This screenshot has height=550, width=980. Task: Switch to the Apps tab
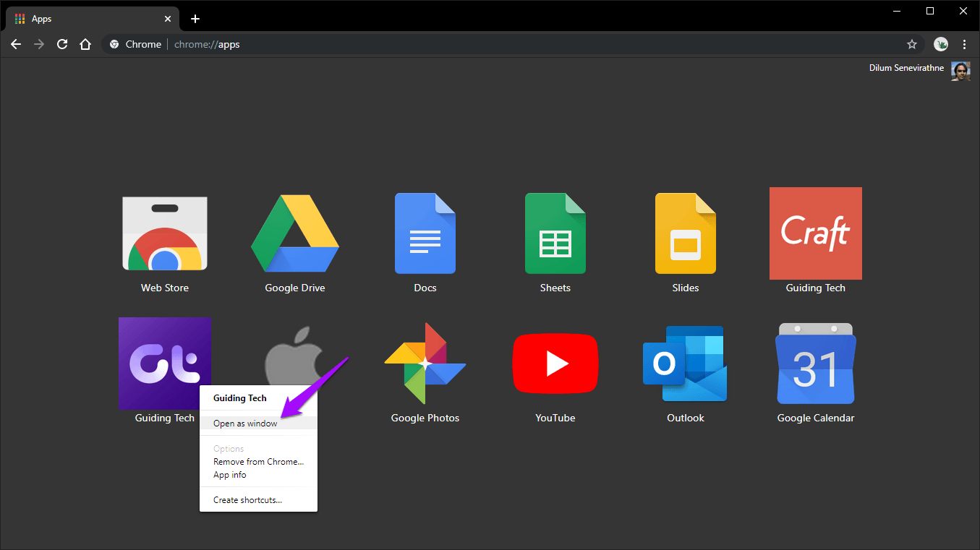92,19
